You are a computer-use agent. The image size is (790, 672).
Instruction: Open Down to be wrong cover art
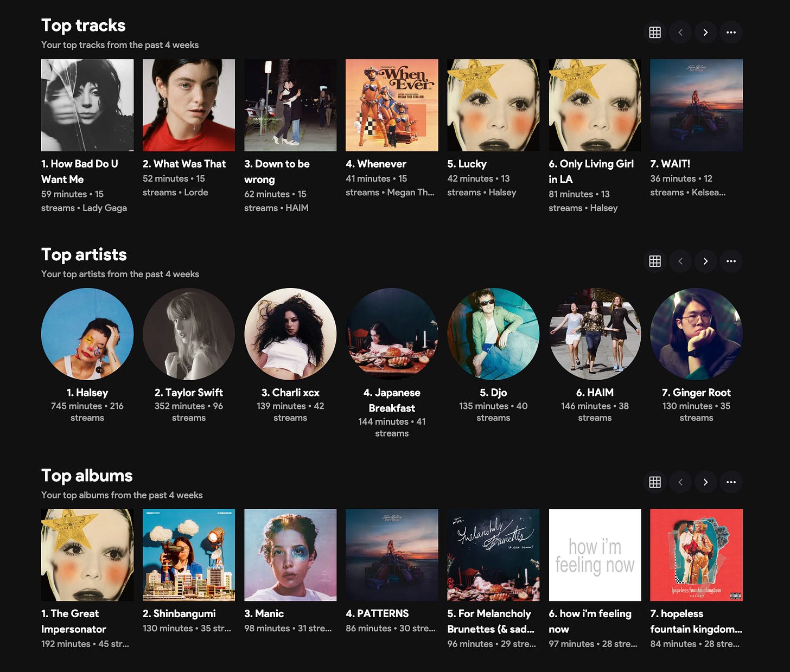coord(290,105)
